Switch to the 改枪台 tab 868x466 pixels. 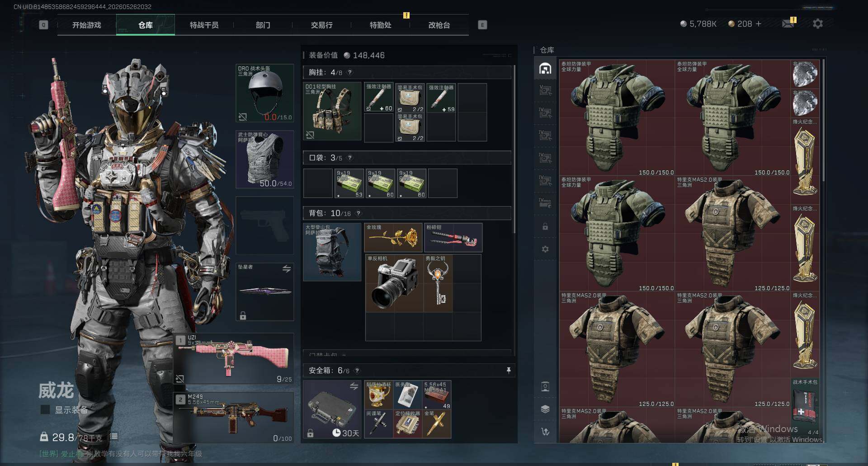[439, 25]
